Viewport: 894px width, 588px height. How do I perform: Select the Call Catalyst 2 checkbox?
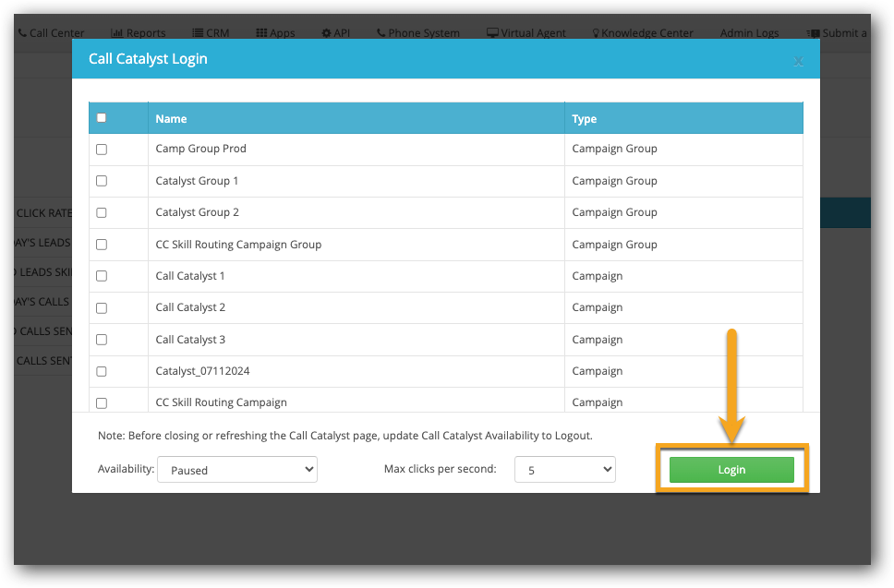pos(102,308)
